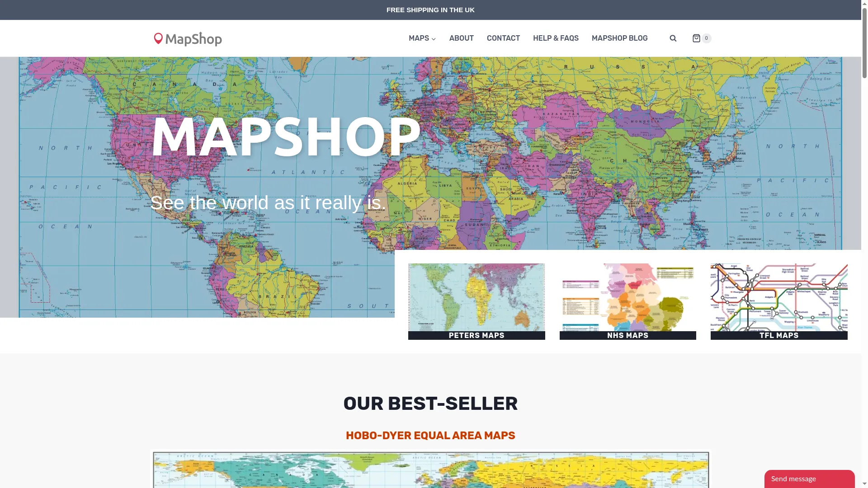Open HELP & FAQS menu item

click(556, 38)
